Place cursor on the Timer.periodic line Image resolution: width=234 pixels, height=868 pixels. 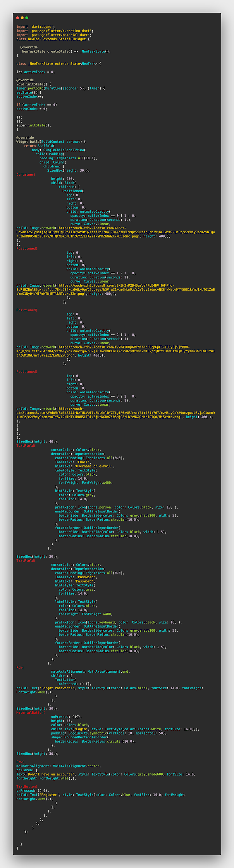[x=60, y=88]
